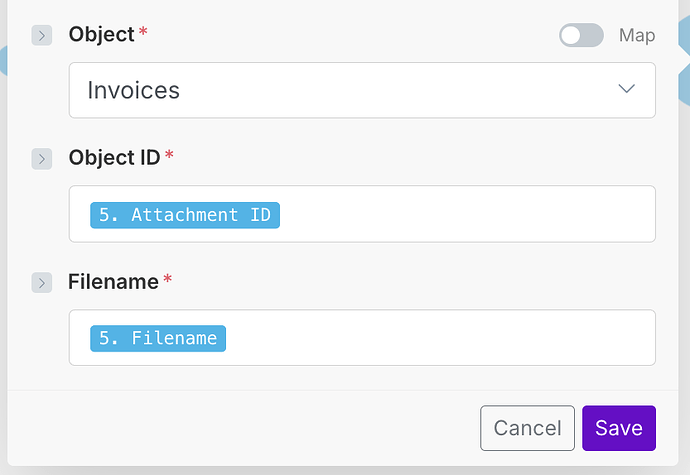
Task: Click the down arrow in the Invoices selector
Action: tap(627, 89)
